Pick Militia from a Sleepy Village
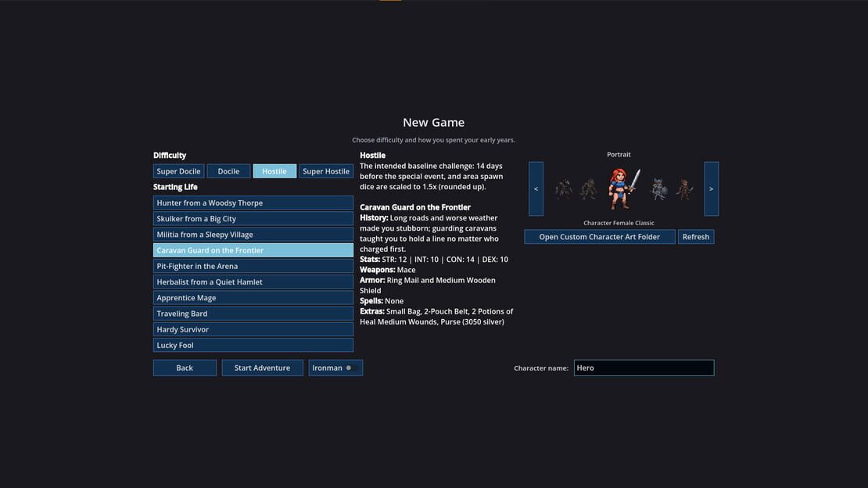This screenshot has width=868, height=488. pos(253,235)
